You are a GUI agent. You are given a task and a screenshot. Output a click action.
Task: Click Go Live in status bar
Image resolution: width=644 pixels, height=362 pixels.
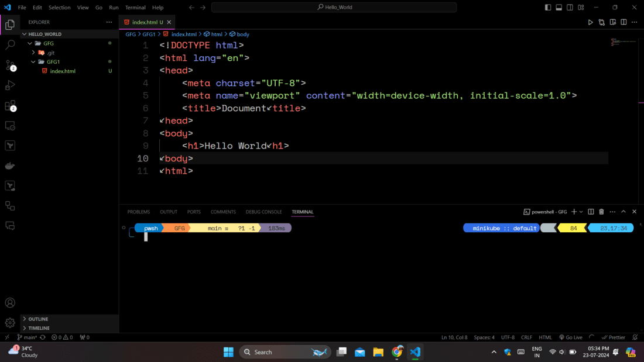click(x=571, y=337)
